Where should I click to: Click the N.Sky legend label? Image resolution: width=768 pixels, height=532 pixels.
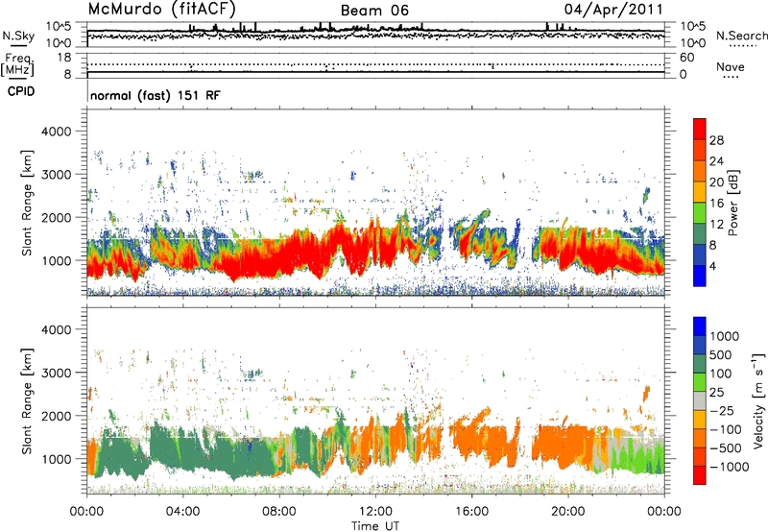pos(18,36)
